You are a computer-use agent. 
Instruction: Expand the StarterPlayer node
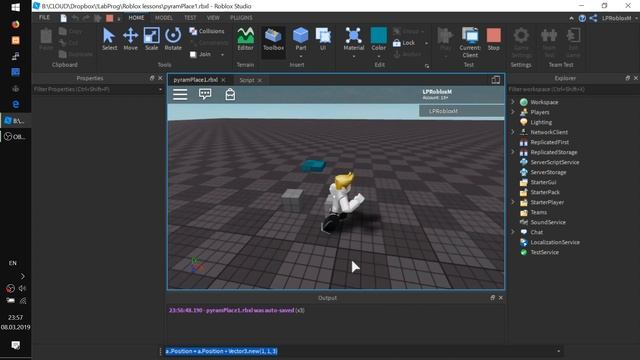click(x=513, y=202)
